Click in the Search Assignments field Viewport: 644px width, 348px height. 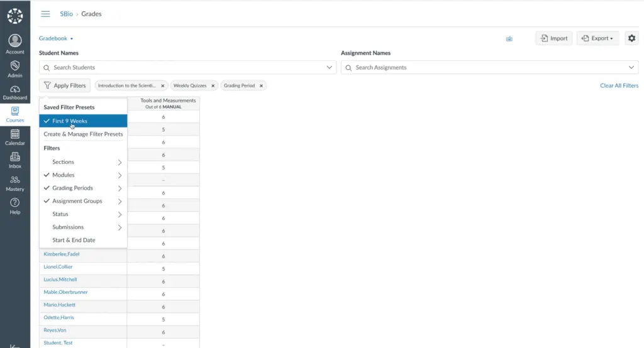pos(489,67)
